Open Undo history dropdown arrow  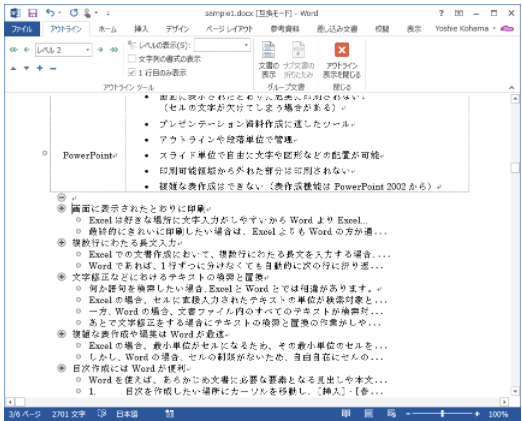point(60,13)
